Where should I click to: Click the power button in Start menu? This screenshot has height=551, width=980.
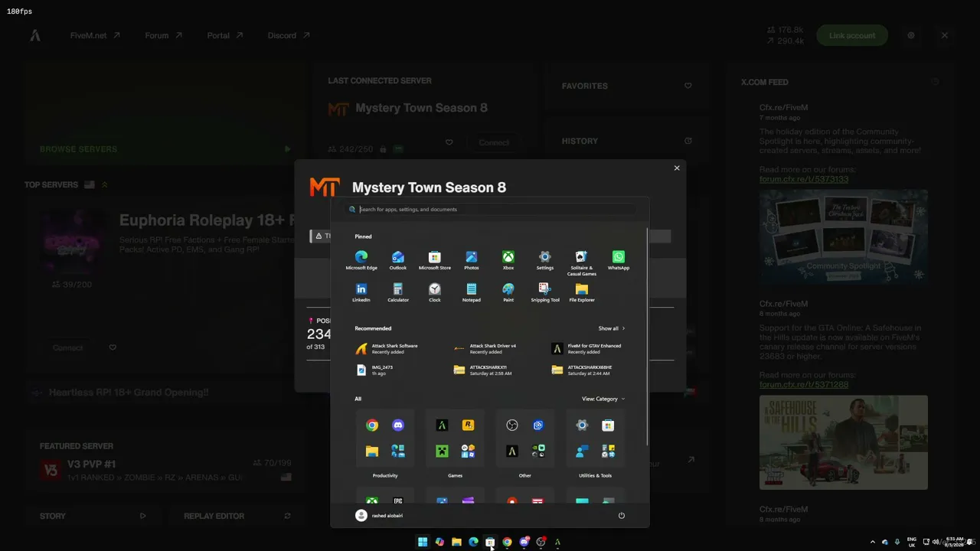621,516
